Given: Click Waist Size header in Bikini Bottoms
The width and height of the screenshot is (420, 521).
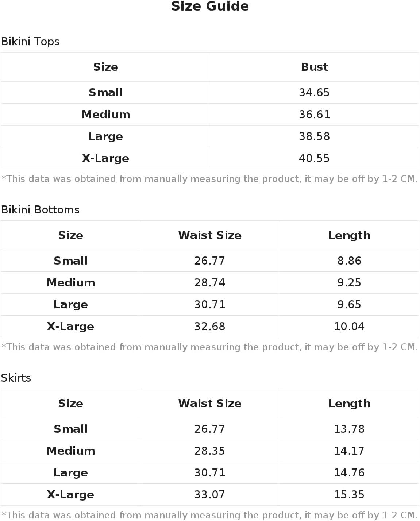Looking at the screenshot, I should point(210,235).
